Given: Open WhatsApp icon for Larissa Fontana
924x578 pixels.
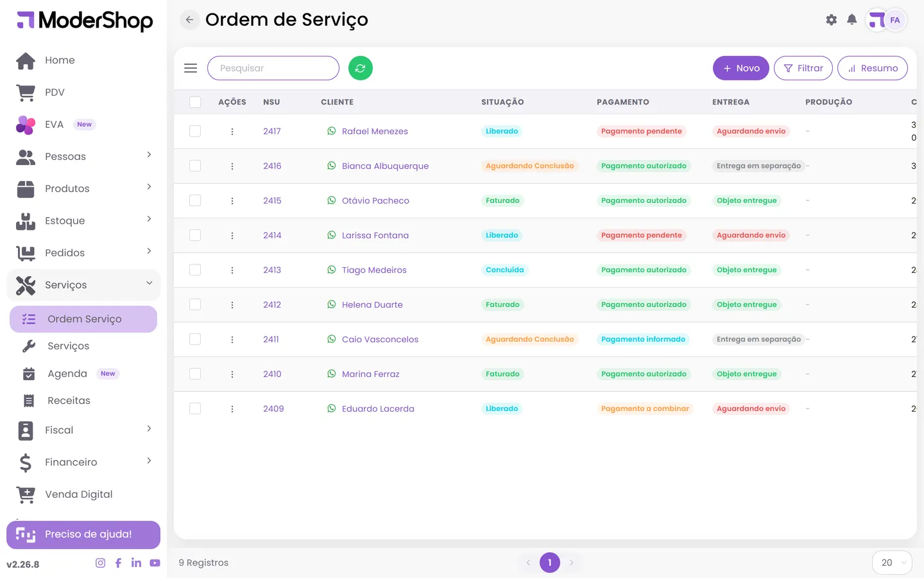Looking at the screenshot, I should coord(332,235).
